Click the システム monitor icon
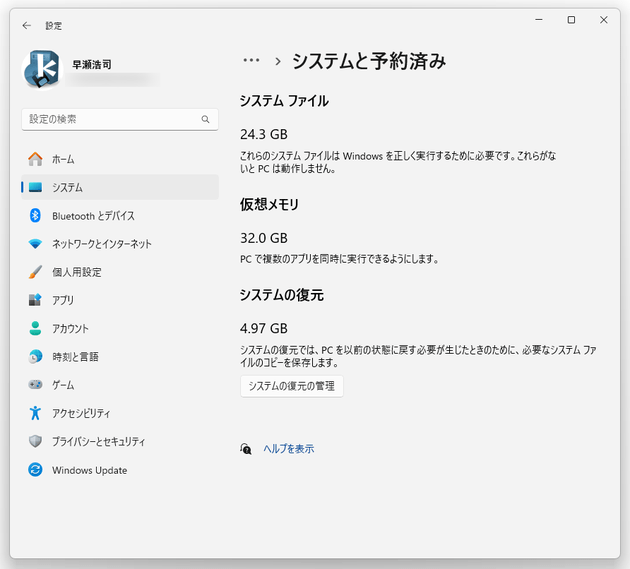 click(35, 187)
